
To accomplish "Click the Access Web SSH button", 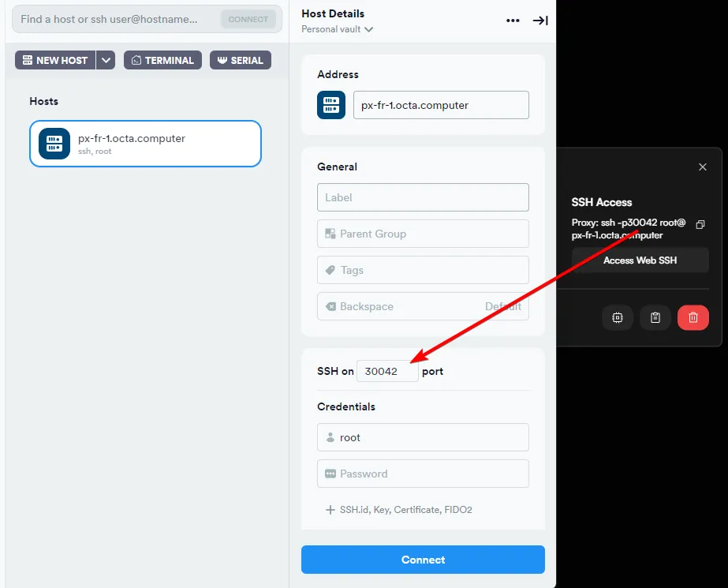I will [640, 260].
